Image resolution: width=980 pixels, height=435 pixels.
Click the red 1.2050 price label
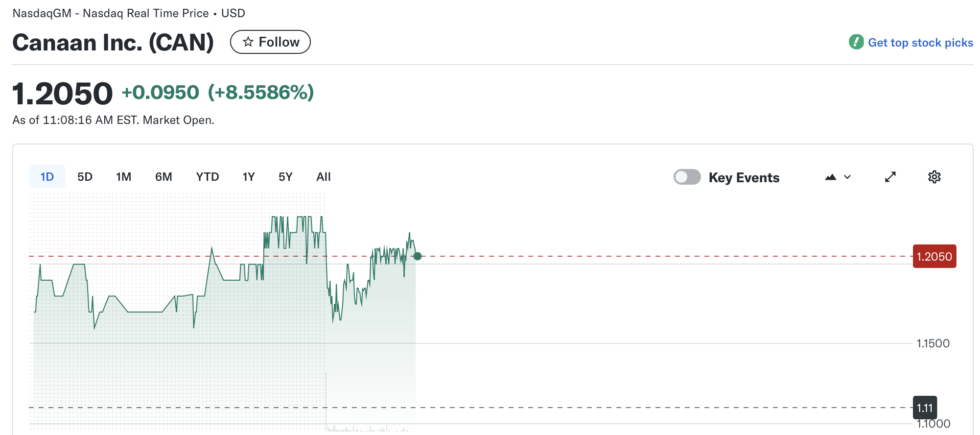point(934,256)
